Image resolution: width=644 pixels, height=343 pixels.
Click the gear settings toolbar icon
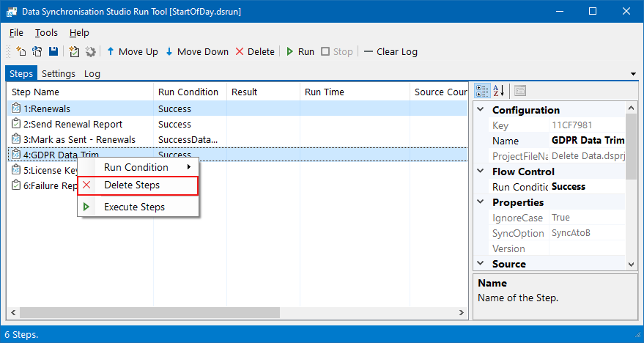coord(90,51)
